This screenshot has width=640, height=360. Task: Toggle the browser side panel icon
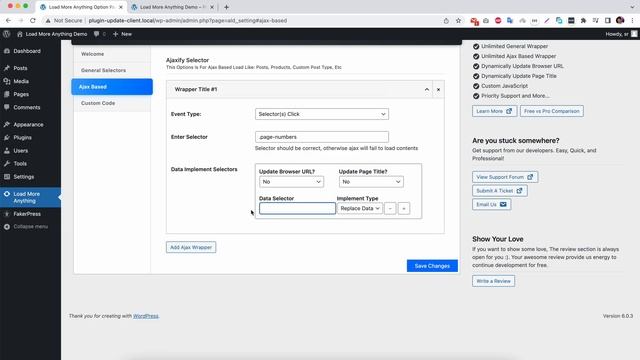coord(608,20)
